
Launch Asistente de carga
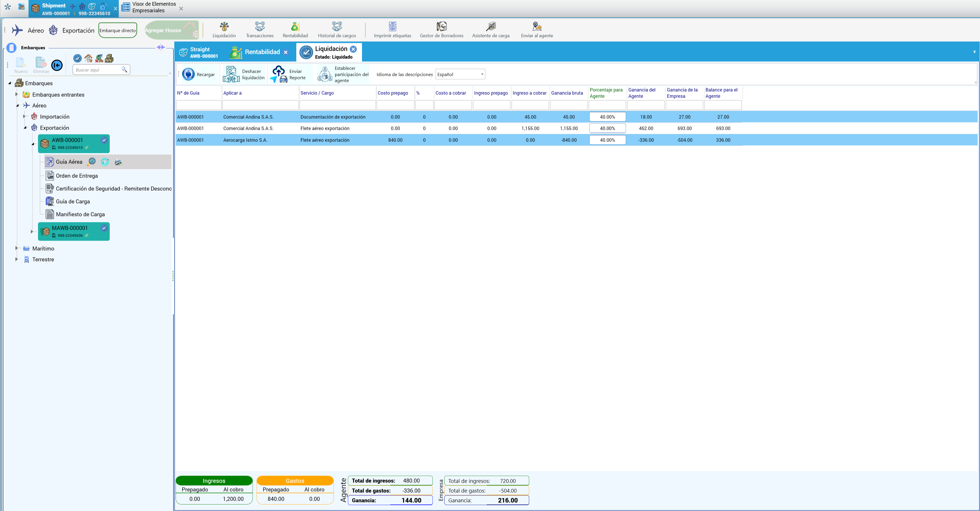point(490,30)
